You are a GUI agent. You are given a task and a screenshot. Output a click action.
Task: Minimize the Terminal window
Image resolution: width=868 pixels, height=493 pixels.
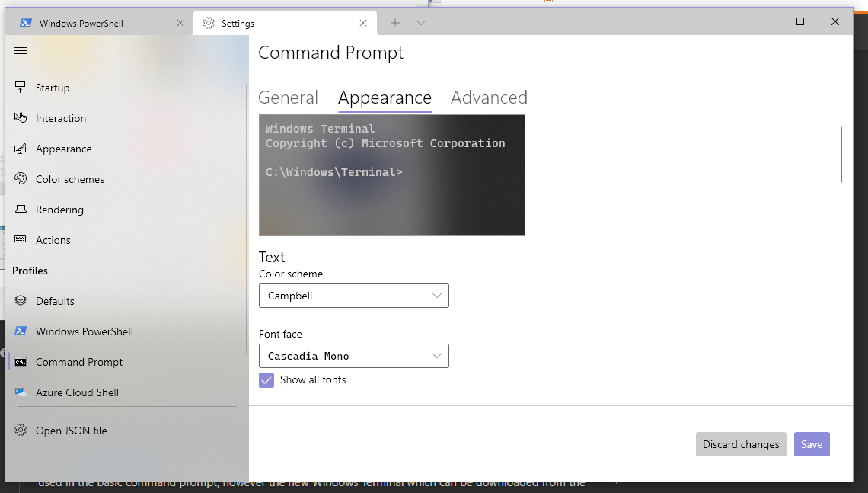pyautogui.click(x=765, y=21)
